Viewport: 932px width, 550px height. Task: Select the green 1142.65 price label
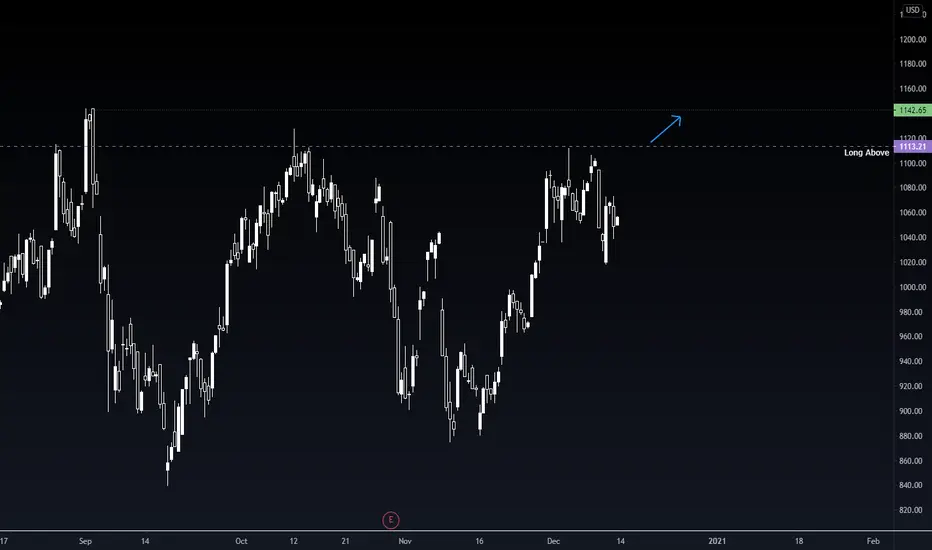coord(912,110)
